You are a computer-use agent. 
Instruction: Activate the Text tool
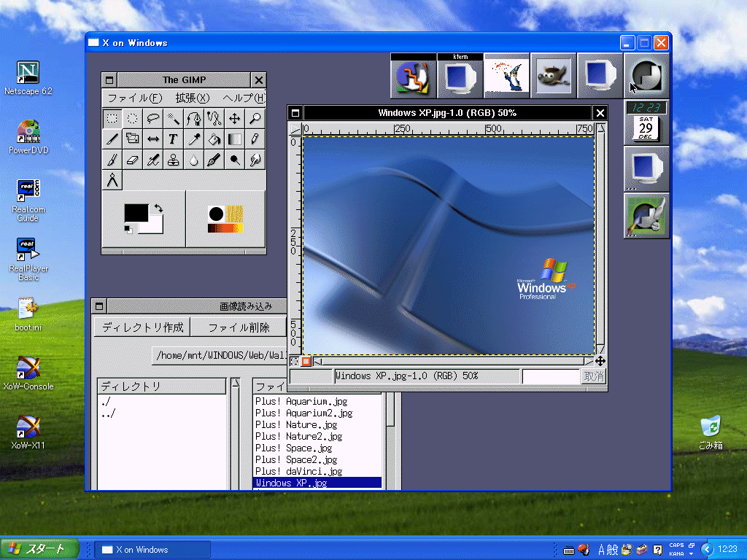[x=174, y=139]
